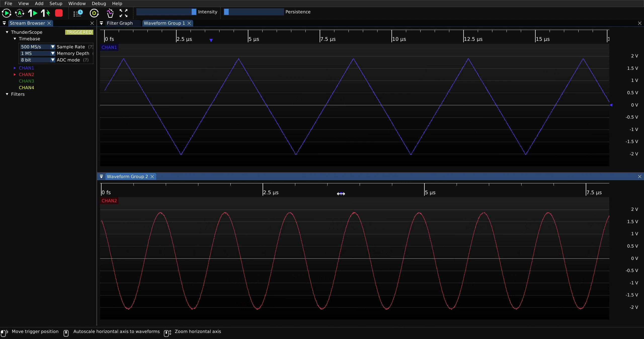Open the Waveform Group 2 panel menu icon
Screen dimensions: 644x339
101,177
